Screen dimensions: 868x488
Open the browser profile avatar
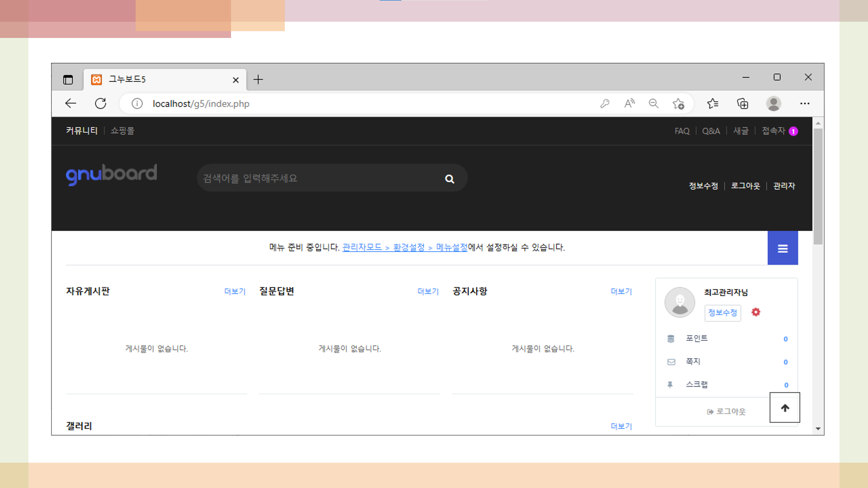point(774,103)
